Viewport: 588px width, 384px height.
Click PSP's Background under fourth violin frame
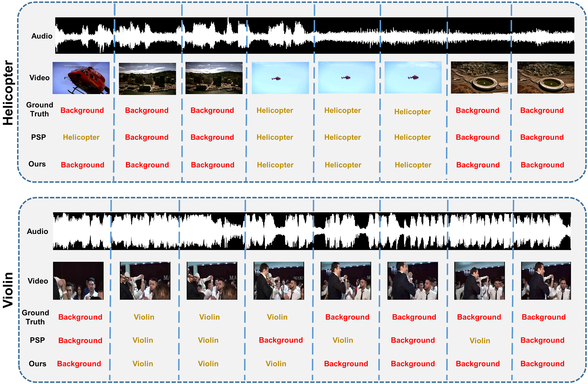[x=281, y=340]
